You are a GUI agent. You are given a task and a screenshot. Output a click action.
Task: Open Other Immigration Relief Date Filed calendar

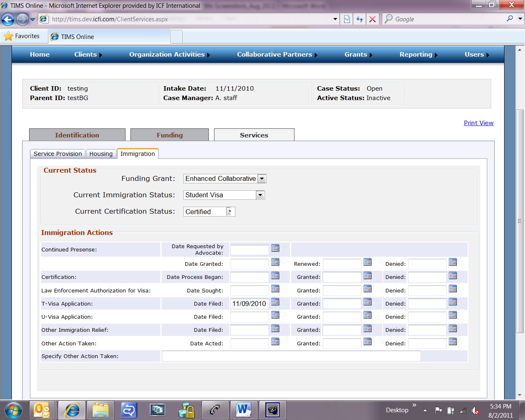(x=275, y=329)
